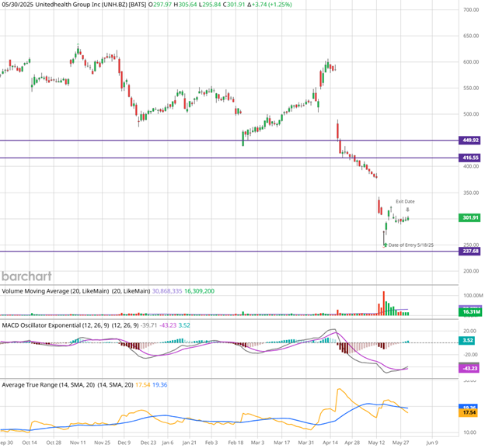Click the 100.00M volume axis label

(473, 295)
